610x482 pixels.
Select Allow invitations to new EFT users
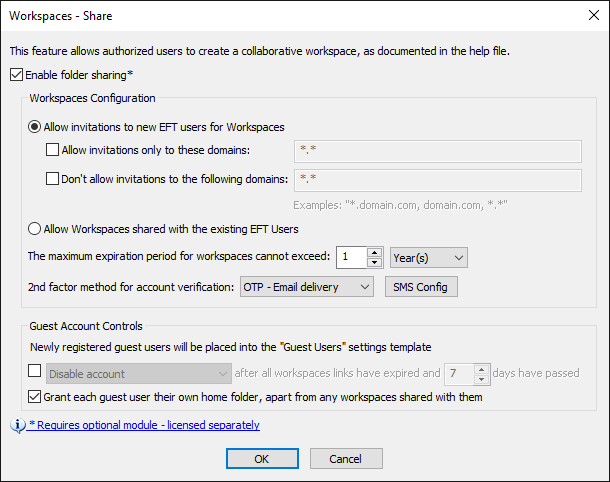[x=36, y=127]
